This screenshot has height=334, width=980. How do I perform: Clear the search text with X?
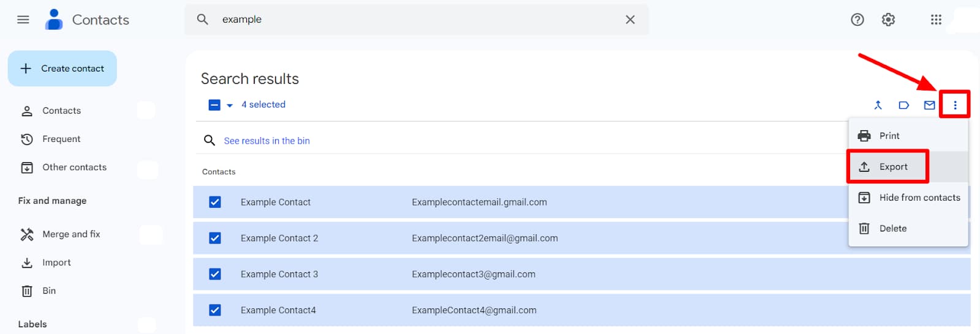[x=630, y=20]
